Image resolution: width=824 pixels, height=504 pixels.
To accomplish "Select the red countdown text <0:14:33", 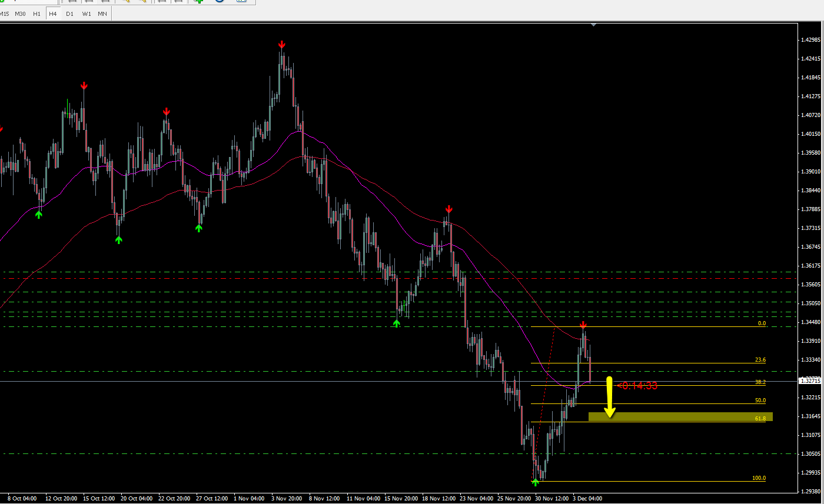I will click(637, 386).
